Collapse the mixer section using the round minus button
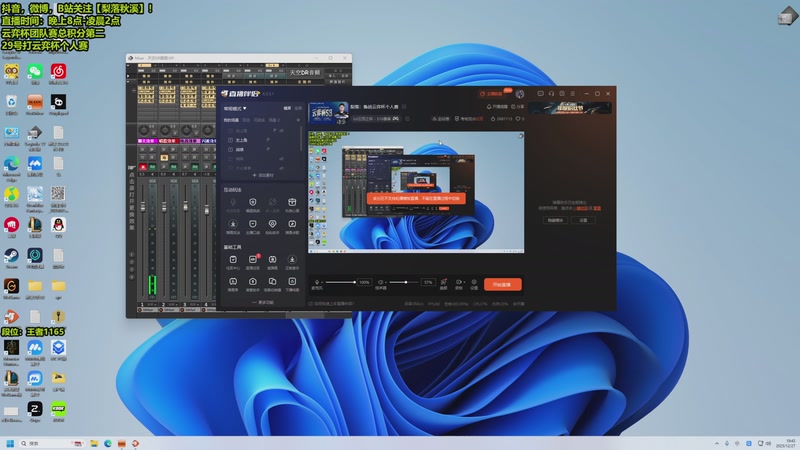 [x=134, y=90]
